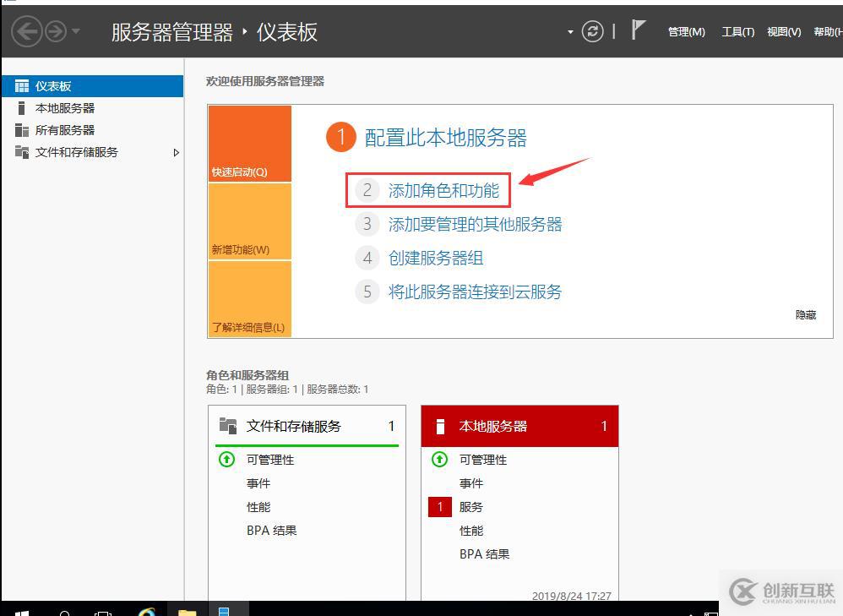
Task: Click 可管理性 in 文件和存储服务 tile
Action: pos(270,460)
